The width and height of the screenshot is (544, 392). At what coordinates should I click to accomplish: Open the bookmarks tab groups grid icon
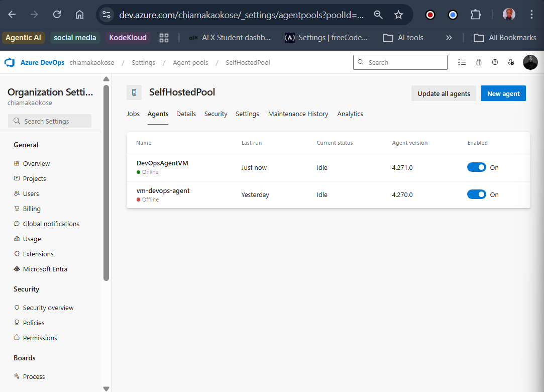164,38
